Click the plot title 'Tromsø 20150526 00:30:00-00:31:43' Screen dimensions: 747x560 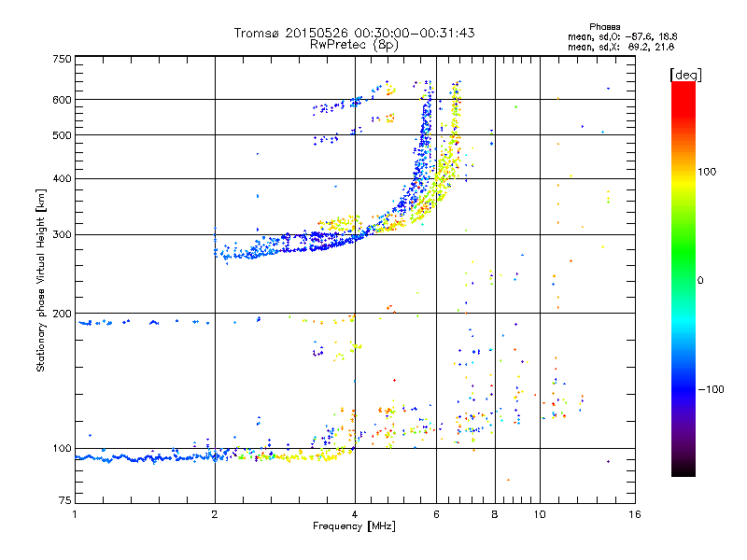coord(354,33)
